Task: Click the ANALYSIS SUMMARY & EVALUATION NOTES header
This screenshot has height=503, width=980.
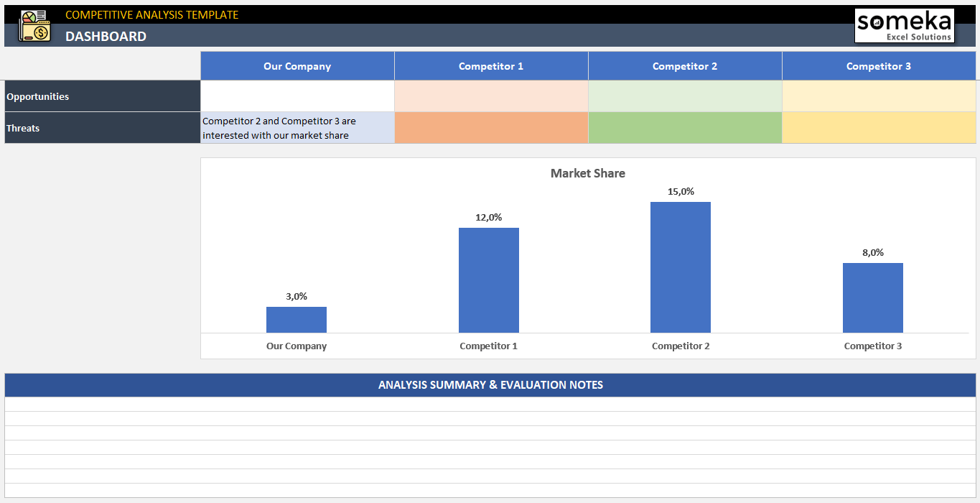Action: (x=490, y=385)
